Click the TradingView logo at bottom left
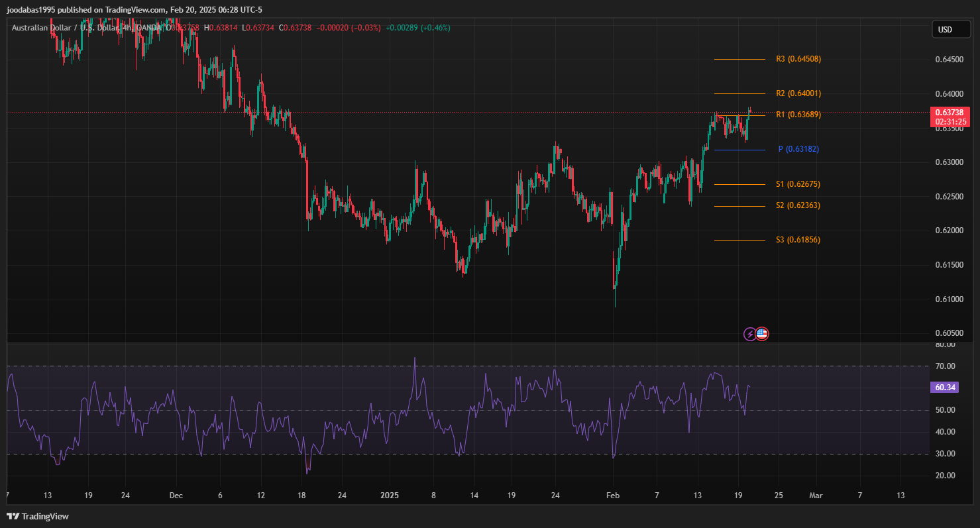This screenshot has width=980, height=528. click(x=38, y=516)
